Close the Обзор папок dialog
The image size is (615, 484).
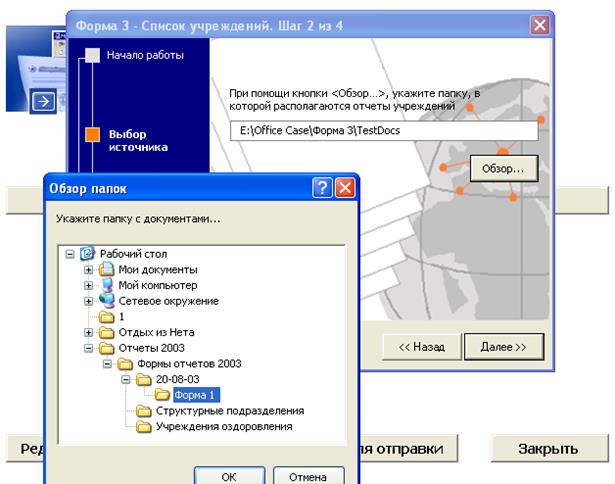(x=345, y=188)
